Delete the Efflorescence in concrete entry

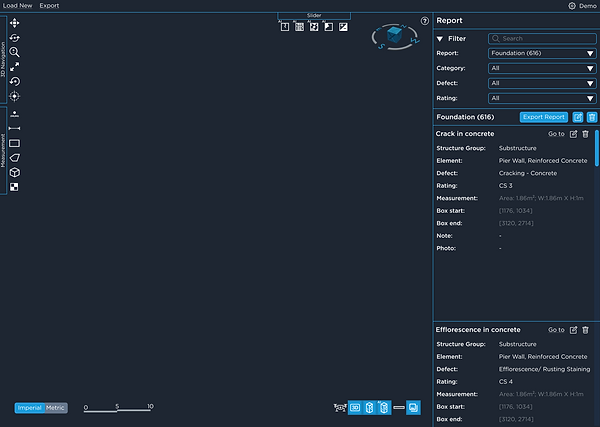click(x=585, y=330)
